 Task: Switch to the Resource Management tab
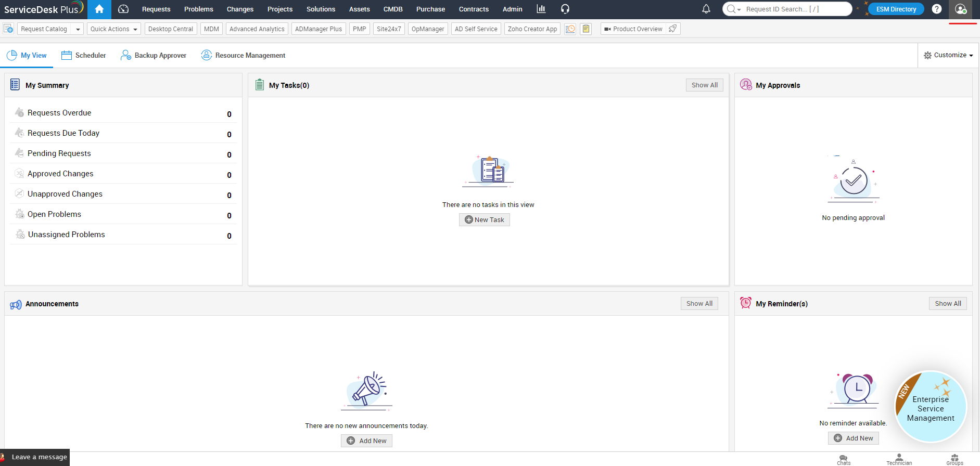click(243, 55)
